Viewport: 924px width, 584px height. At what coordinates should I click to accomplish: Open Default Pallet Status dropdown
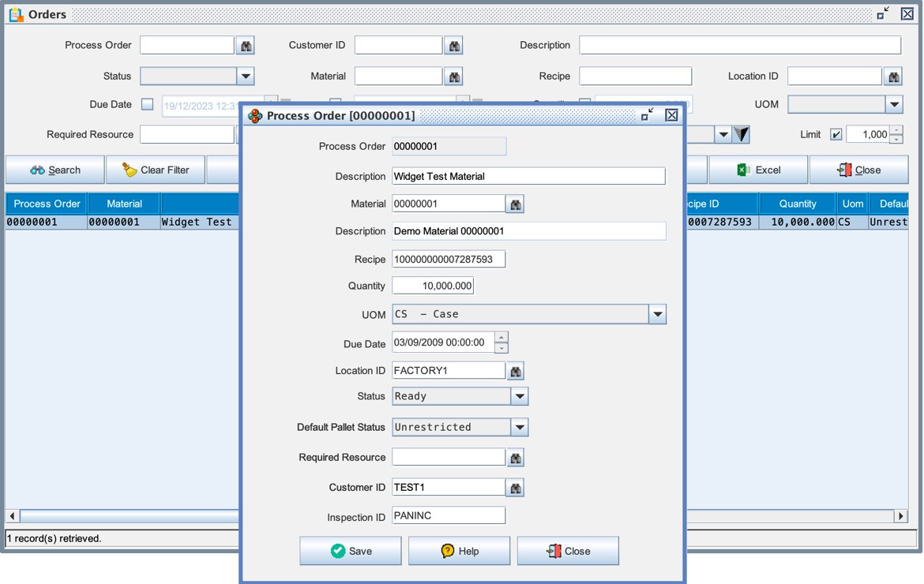pos(519,427)
